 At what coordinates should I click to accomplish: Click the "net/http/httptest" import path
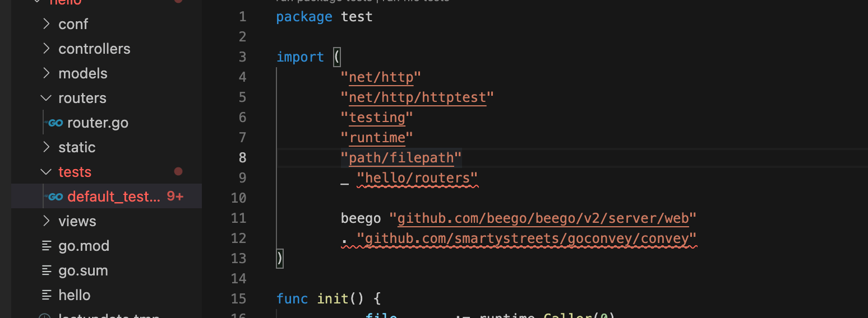(x=417, y=97)
